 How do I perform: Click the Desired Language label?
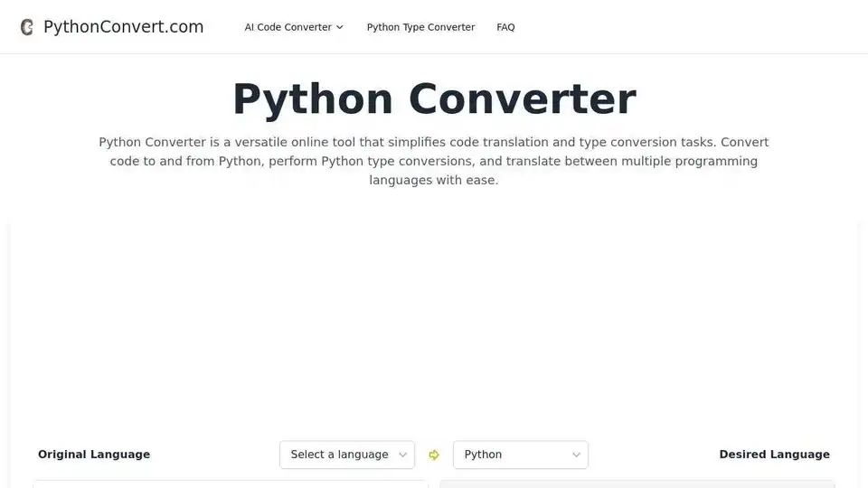(775, 455)
